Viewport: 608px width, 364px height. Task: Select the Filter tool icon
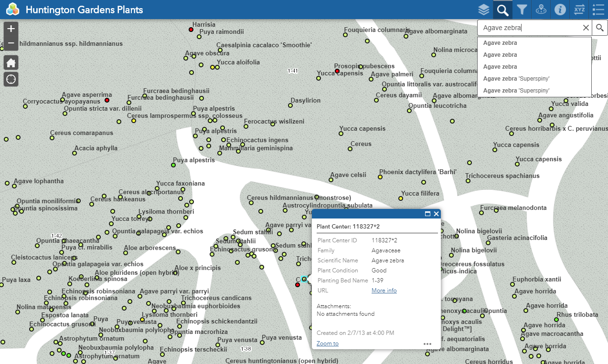pyautogui.click(x=522, y=10)
